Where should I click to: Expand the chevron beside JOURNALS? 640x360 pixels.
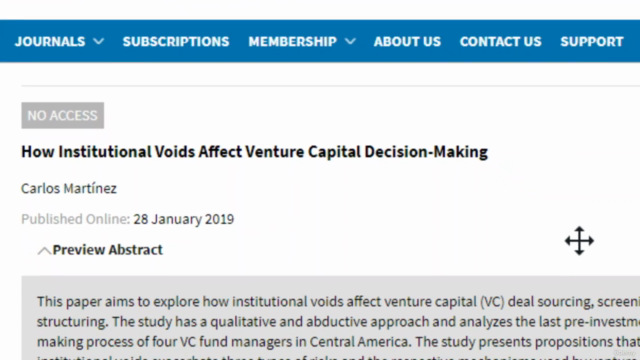(98, 41)
